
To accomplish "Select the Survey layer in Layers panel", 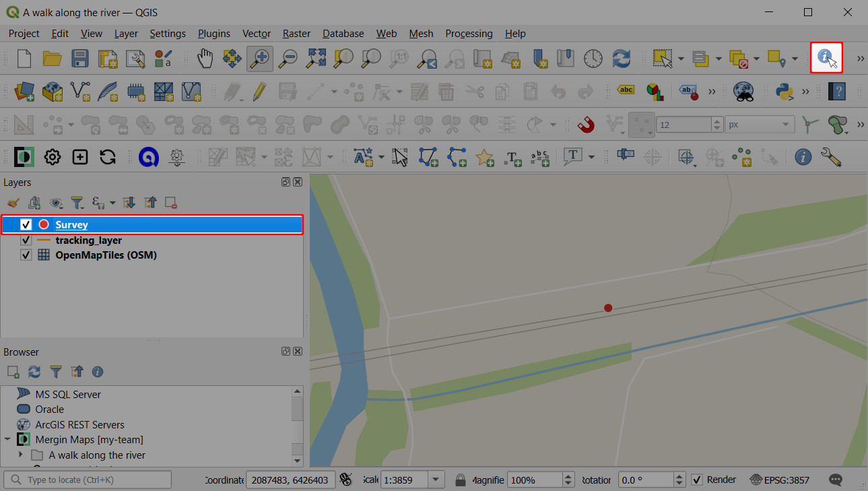I will click(152, 225).
